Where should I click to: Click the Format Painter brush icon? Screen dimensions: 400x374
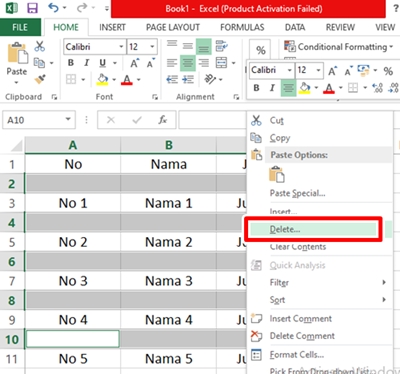point(40,79)
